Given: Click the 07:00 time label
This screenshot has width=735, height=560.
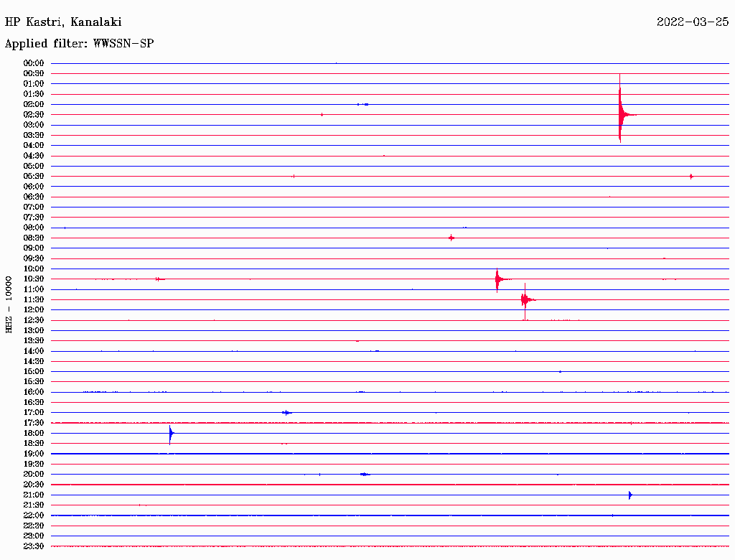Looking at the screenshot, I should [34, 207].
